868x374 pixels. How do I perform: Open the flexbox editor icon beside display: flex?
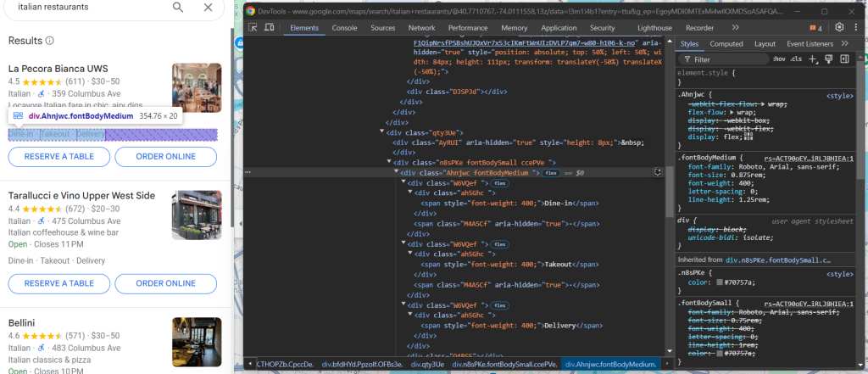click(749, 137)
